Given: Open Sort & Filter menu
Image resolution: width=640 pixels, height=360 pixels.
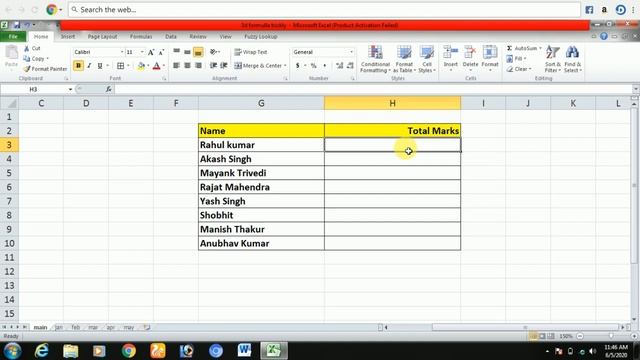Looking at the screenshot, I should coord(553,59).
